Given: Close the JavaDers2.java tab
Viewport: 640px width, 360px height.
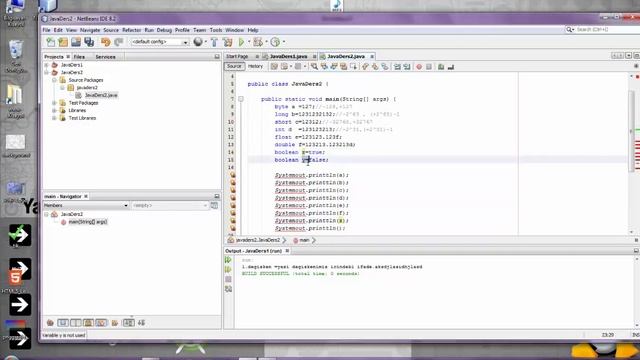Looking at the screenshot, I should [372, 56].
